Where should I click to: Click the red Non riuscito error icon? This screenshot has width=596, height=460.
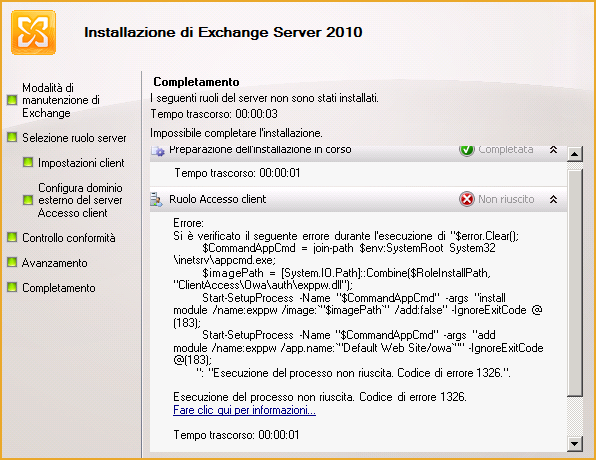pyautogui.click(x=467, y=199)
